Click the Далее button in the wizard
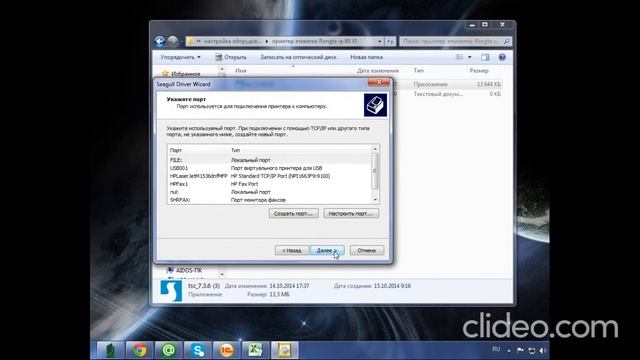Viewport: 640px width, 360px height. coord(327,250)
